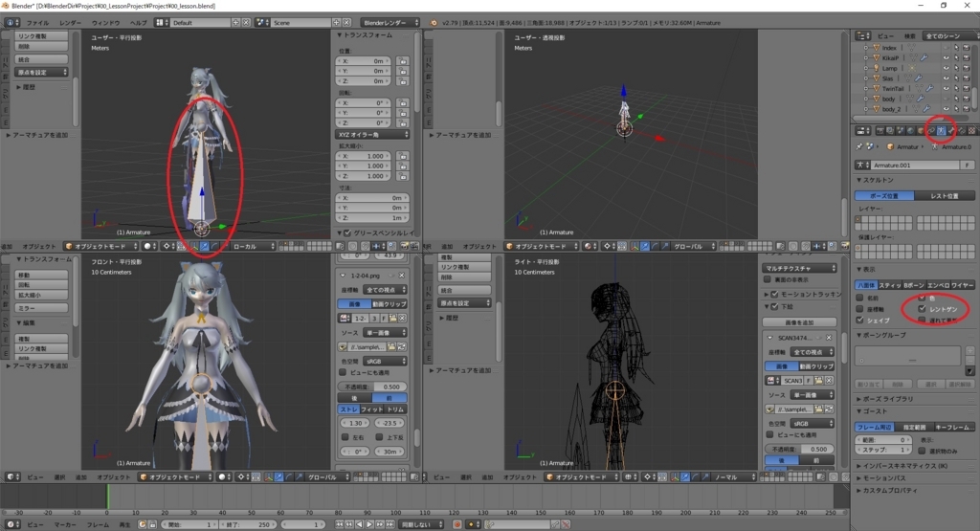980x531 pixels.
Task: Lock the rotation Z value
Action: (x=403, y=123)
